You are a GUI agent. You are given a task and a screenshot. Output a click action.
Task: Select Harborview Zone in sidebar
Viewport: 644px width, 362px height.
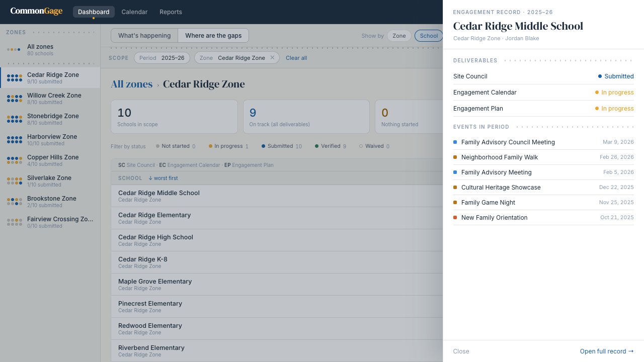click(x=50, y=140)
